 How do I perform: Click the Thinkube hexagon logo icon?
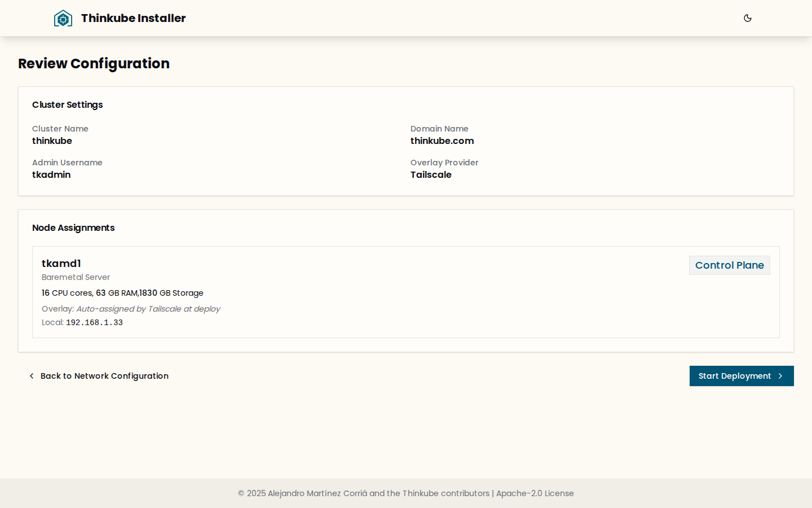coord(63,18)
